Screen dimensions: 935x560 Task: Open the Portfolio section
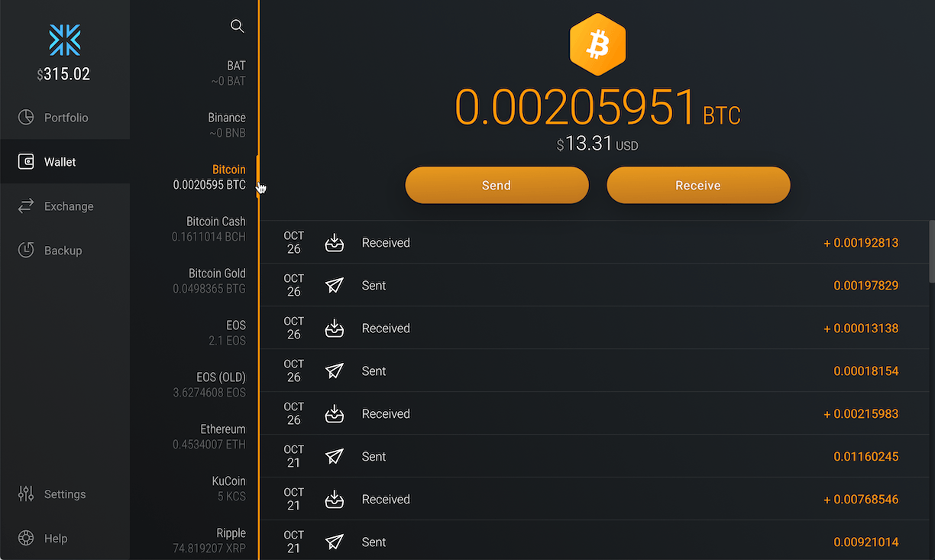(x=65, y=118)
